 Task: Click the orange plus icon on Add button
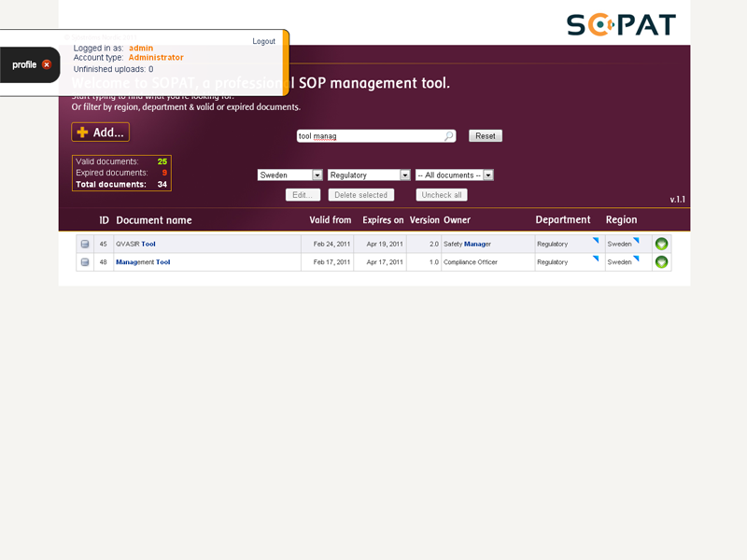pos(82,133)
